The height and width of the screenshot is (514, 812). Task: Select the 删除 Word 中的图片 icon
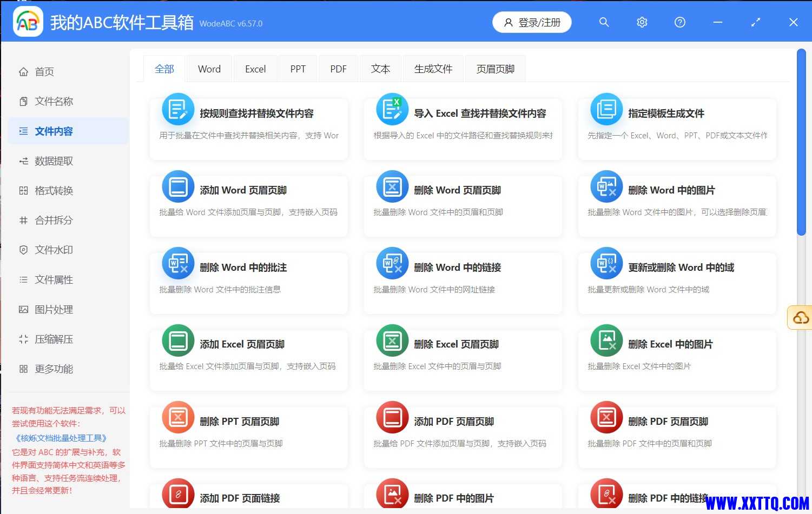point(606,187)
